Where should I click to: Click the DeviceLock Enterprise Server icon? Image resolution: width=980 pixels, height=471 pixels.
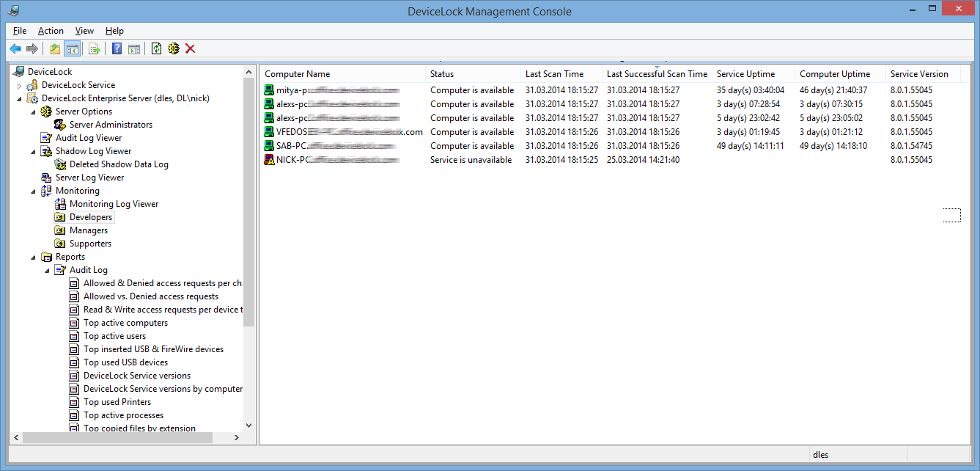point(32,98)
